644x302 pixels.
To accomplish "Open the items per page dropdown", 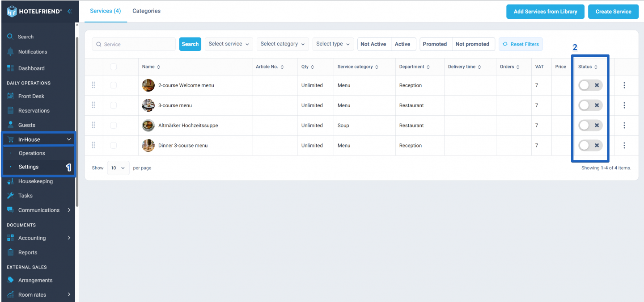I will [119, 168].
